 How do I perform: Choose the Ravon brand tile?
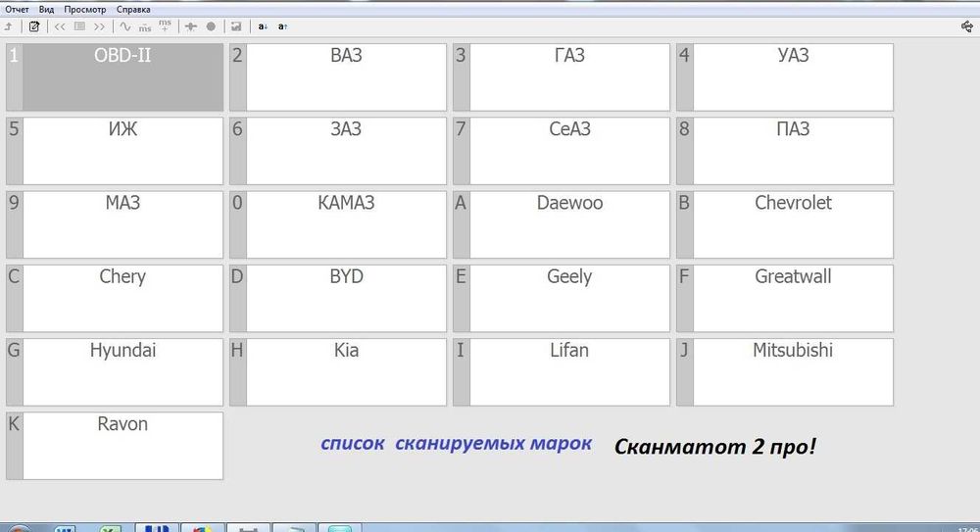pos(115,446)
